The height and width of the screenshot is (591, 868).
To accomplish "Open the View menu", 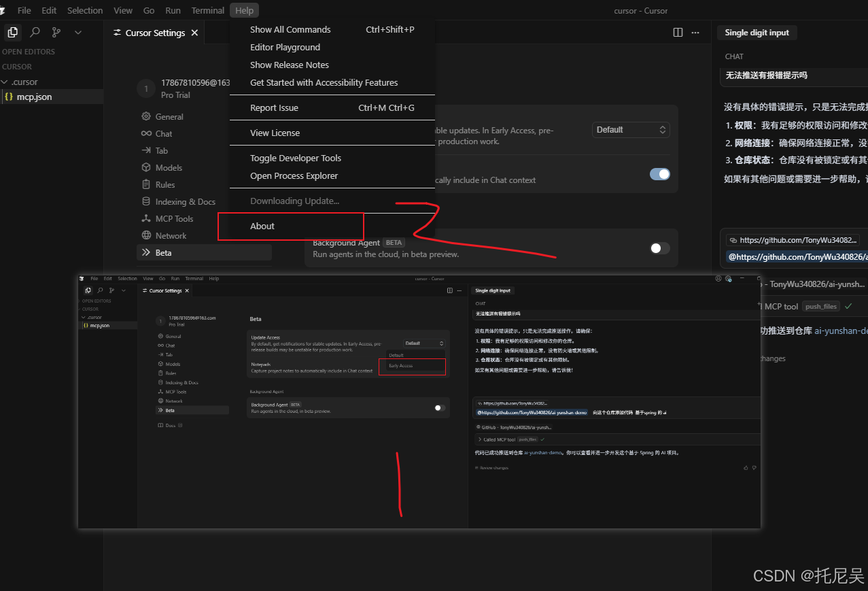I will click(123, 10).
